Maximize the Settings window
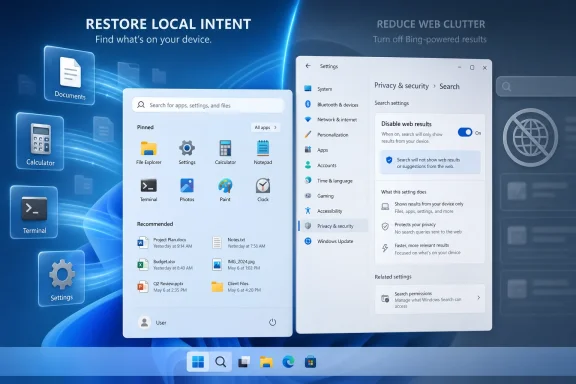Image resolution: width=576 pixels, height=384 pixels. point(472,68)
